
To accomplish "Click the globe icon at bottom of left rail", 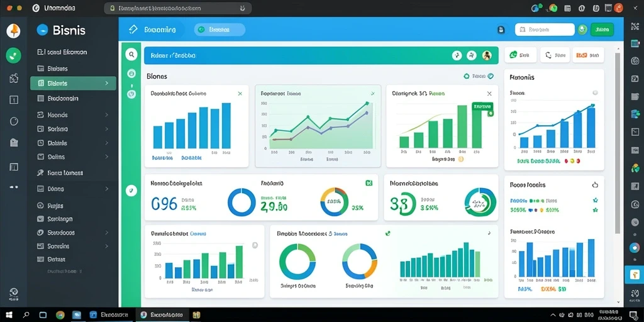I will 14,292.
